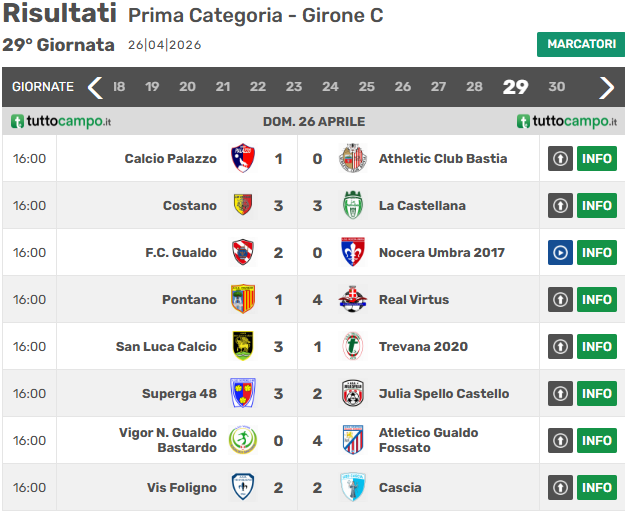The width and height of the screenshot is (625, 515).
Task: Open the Julia Spello Castello team link
Action: click(x=443, y=393)
